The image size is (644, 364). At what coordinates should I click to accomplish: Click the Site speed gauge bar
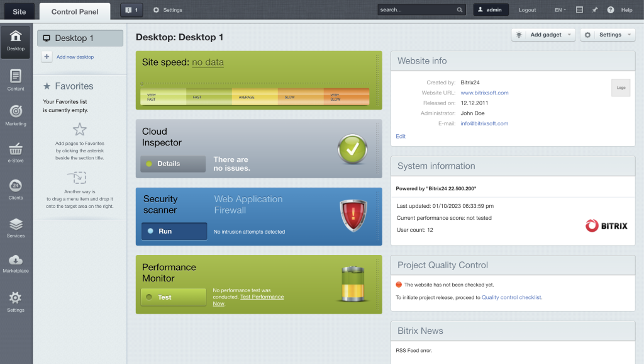coord(255,96)
